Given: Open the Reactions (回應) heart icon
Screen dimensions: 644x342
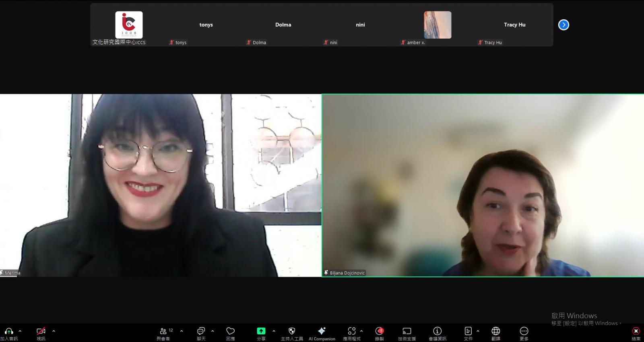Looking at the screenshot, I should pyautogui.click(x=230, y=331).
